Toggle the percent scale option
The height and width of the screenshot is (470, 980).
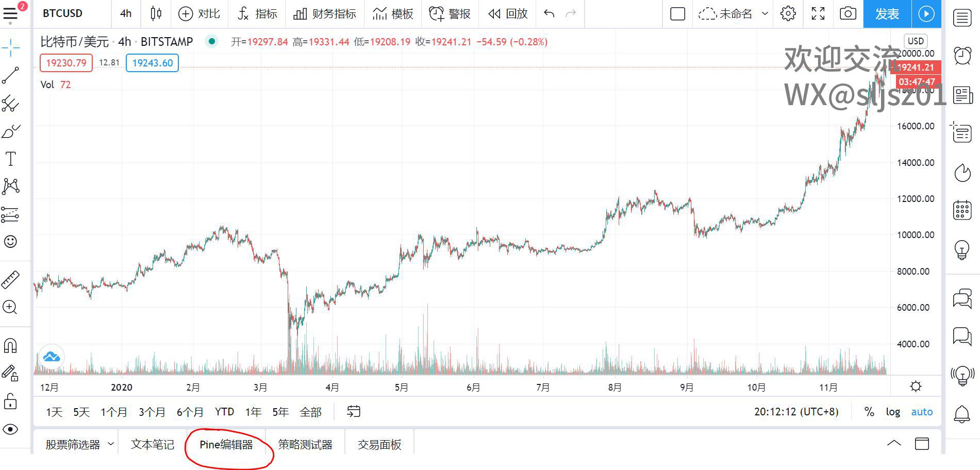click(869, 412)
